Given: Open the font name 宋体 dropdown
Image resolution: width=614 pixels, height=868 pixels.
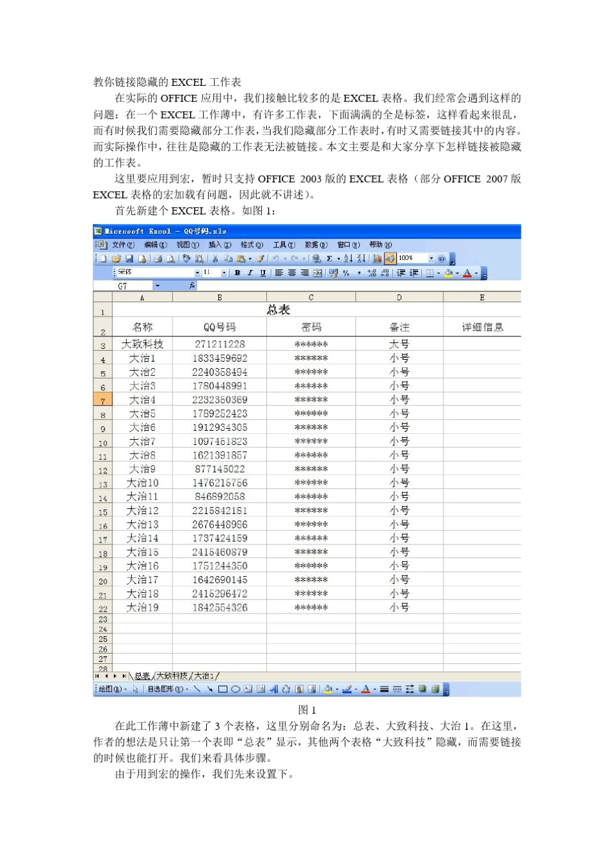Looking at the screenshot, I should point(197,273).
